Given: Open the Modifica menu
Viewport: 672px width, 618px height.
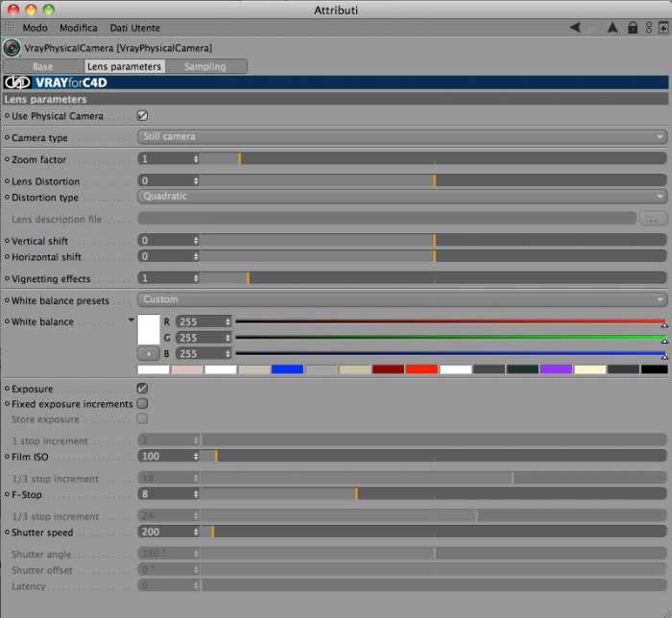Looking at the screenshot, I should [79, 28].
